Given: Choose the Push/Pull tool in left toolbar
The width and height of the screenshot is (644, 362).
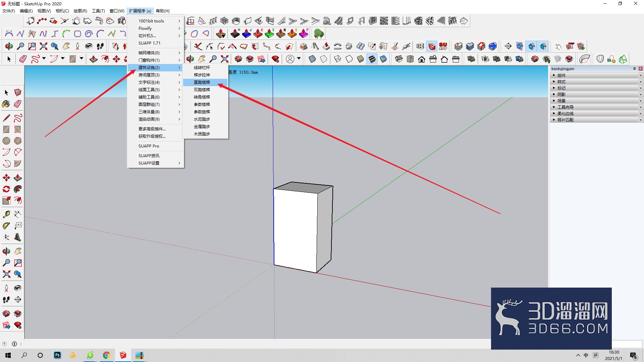Looking at the screenshot, I should tap(18, 178).
